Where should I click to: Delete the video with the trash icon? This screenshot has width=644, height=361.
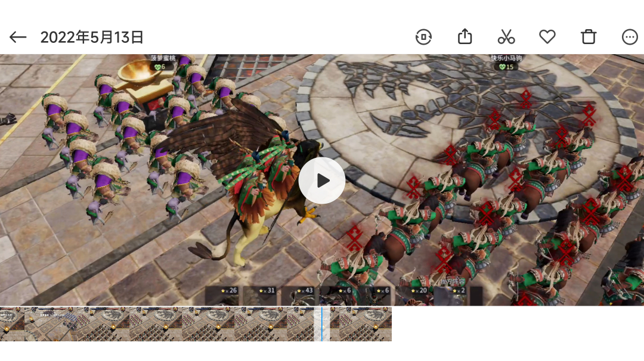pyautogui.click(x=589, y=37)
